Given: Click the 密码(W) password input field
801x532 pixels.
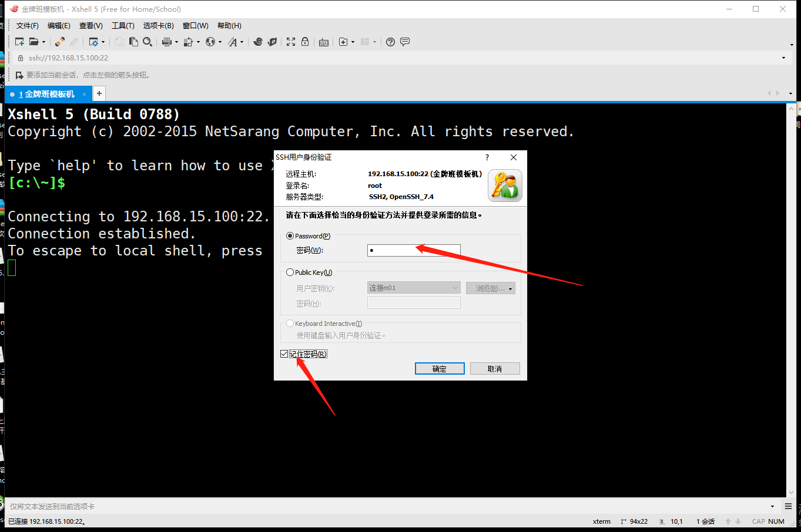Looking at the screenshot, I should (414, 250).
